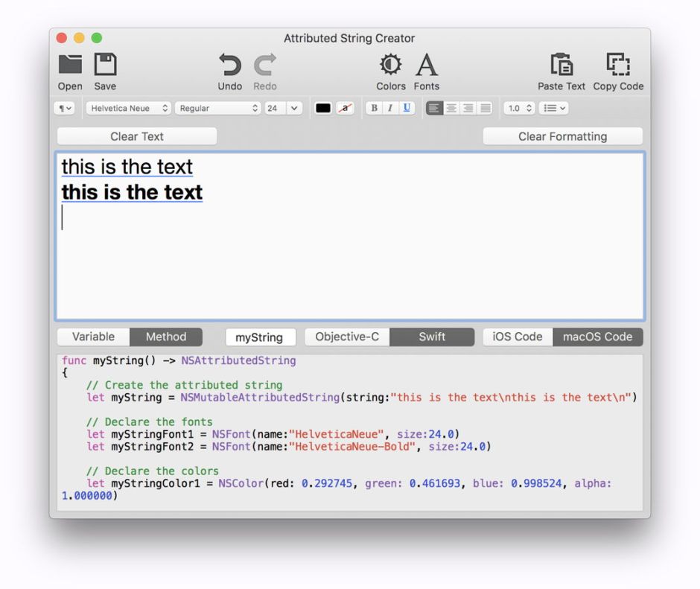
Task: Click the Open folder icon
Action: coord(70,66)
